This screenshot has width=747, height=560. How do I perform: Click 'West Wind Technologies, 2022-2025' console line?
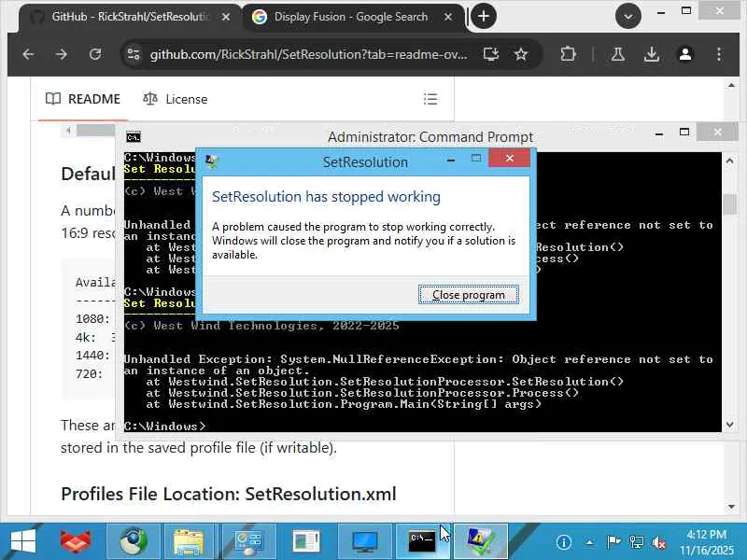(261, 326)
